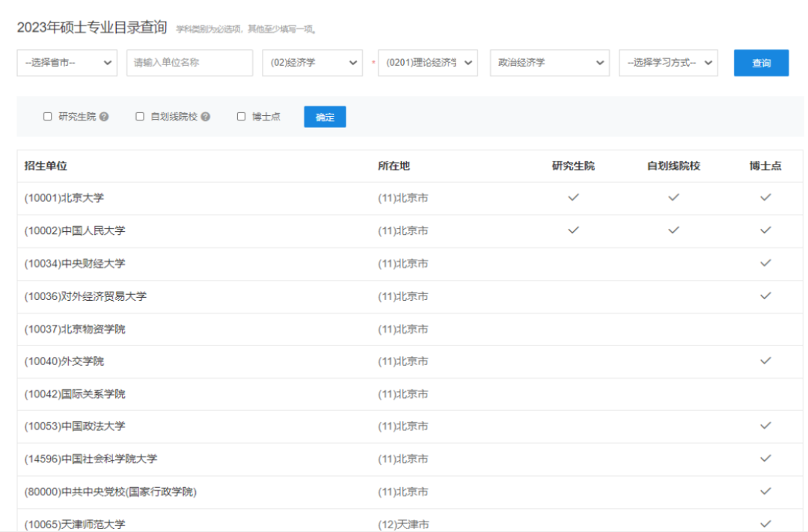Tick the 博士点 filter checkbox

(x=241, y=117)
